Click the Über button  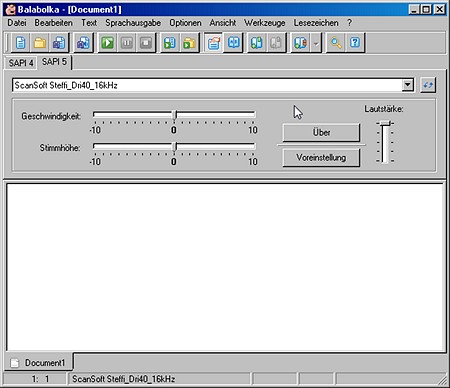point(321,133)
